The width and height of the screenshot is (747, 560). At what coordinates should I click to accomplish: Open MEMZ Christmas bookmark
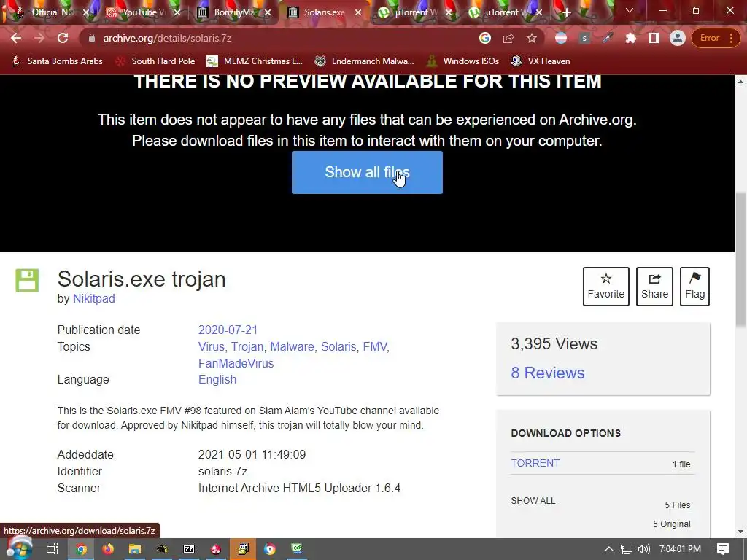coord(255,61)
